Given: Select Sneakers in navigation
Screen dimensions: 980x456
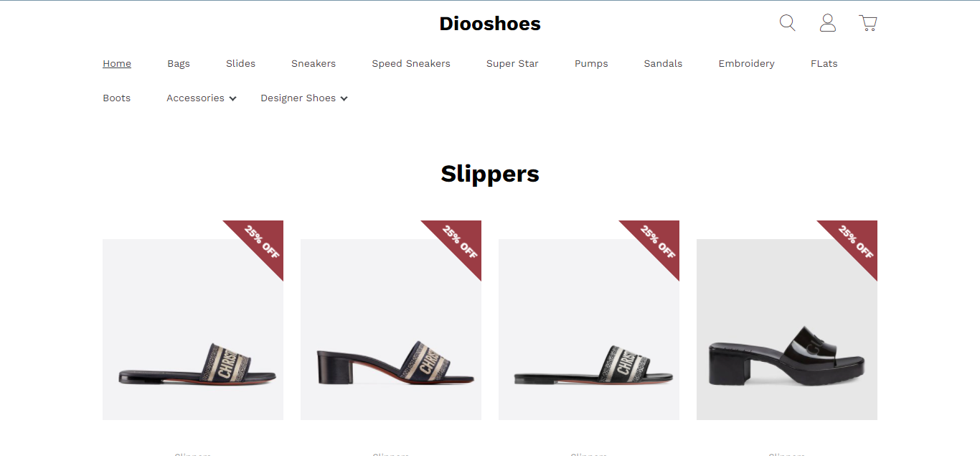Looking at the screenshot, I should point(314,63).
